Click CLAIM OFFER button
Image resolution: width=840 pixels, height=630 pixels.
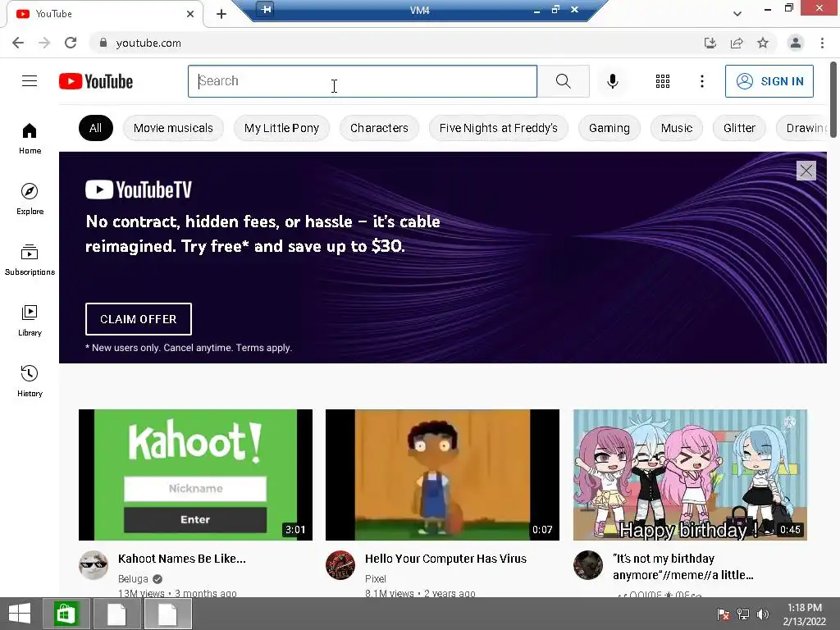138,319
